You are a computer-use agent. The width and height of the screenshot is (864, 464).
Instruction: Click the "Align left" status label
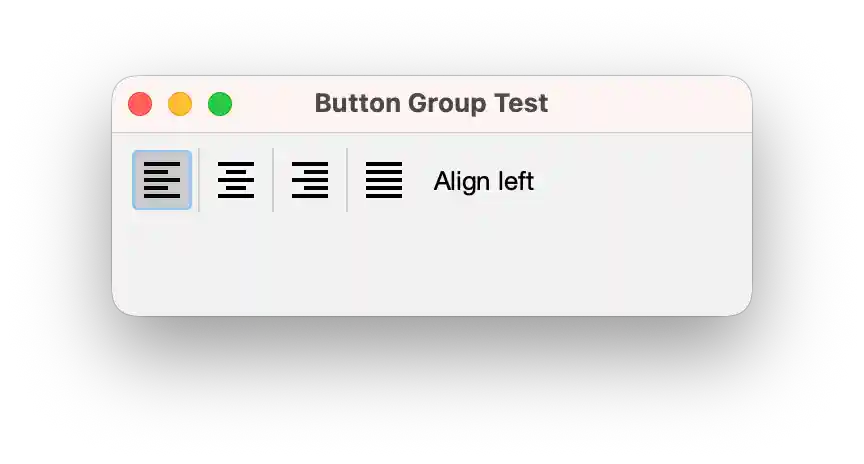click(484, 181)
